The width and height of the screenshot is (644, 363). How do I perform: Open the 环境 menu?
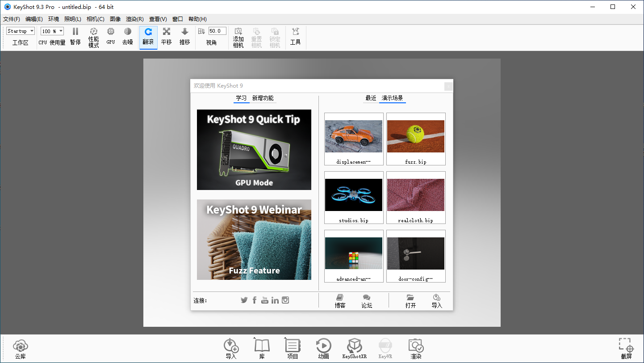(54, 19)
